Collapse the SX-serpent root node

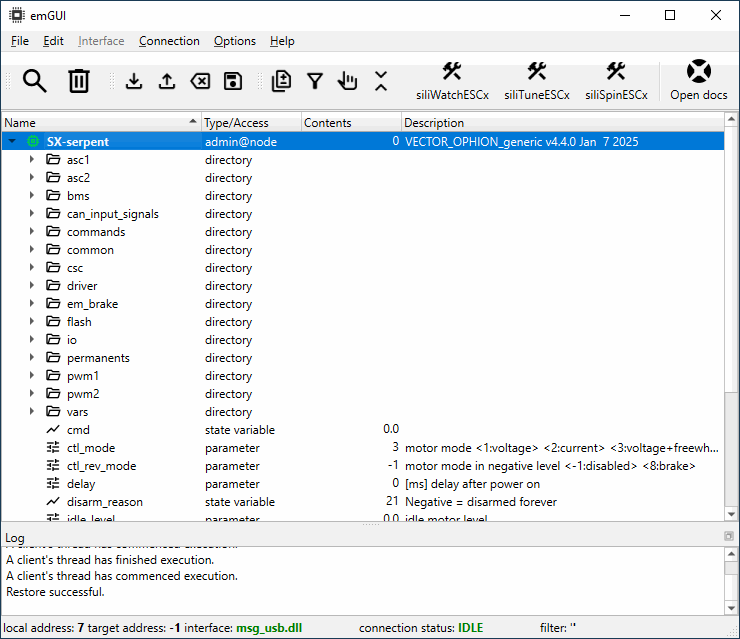[12, 141]
